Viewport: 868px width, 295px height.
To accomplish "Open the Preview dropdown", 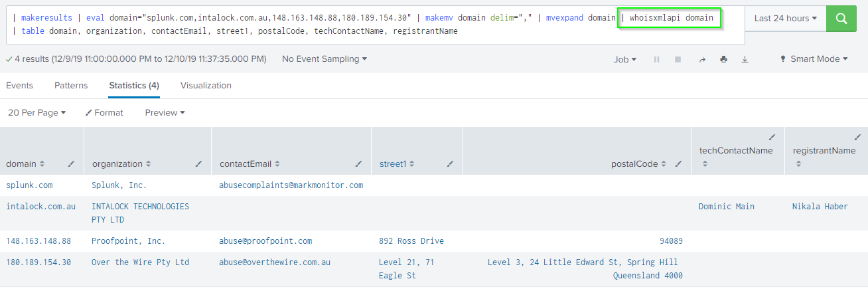I will [x=165, y=113].
